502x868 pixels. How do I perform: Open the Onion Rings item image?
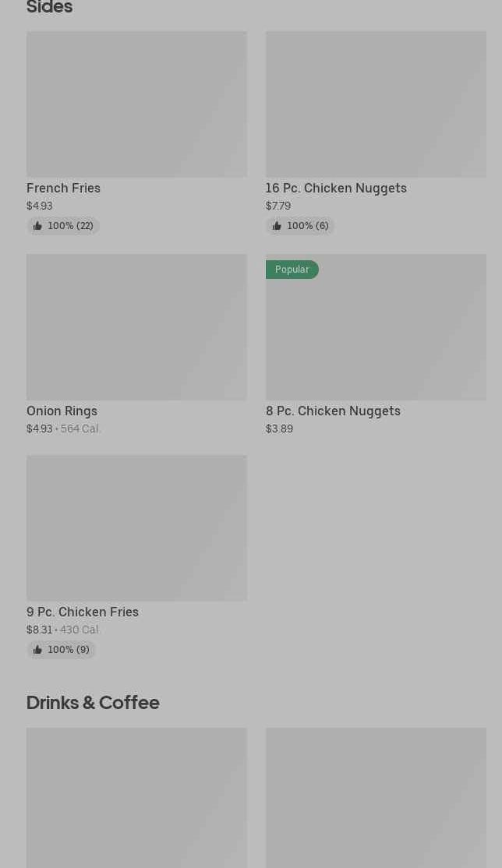click(x=136, y=327)
